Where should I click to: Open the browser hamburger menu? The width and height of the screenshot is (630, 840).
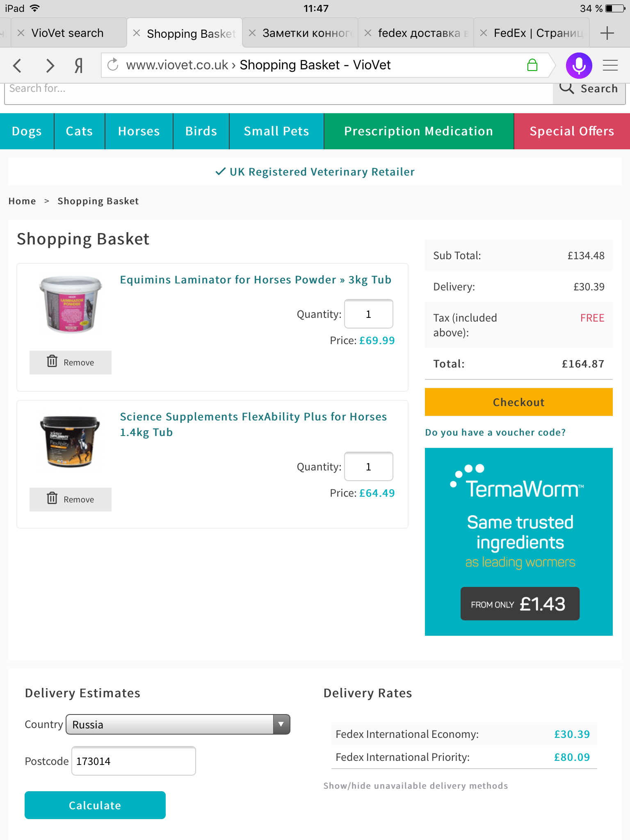tap(610, 65)
